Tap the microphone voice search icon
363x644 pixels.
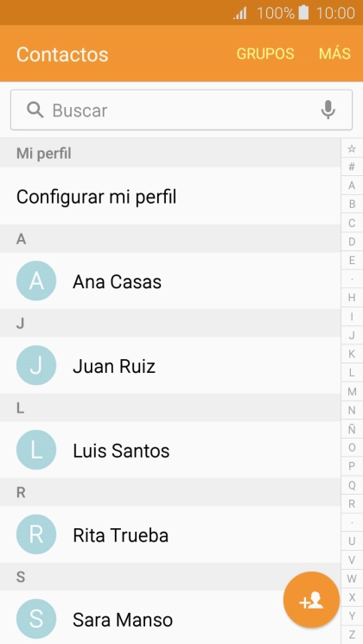(x=328, y=110)
